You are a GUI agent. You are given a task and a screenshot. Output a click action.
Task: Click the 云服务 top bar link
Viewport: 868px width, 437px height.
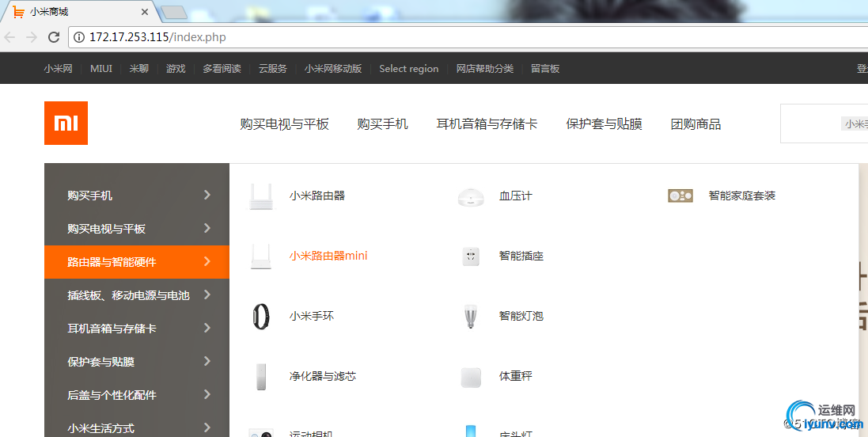pos(273,69)
